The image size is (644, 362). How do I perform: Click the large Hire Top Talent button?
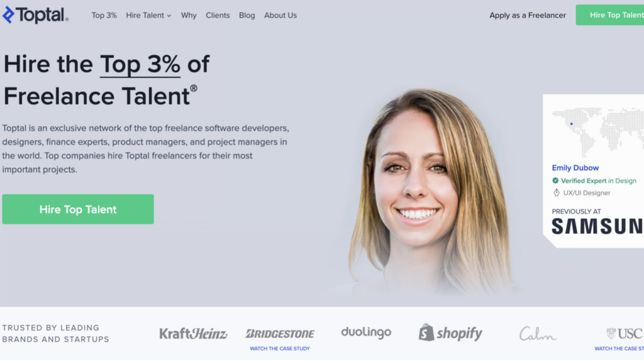tap(78, 209)
